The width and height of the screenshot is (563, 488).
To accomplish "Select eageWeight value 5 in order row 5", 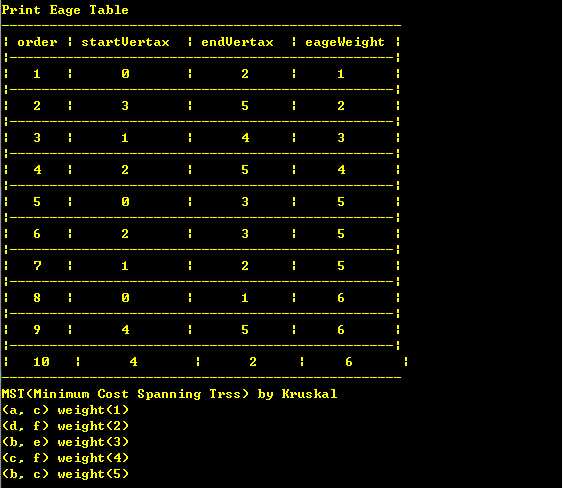I will pyautogui.click(x=341, y=202).
